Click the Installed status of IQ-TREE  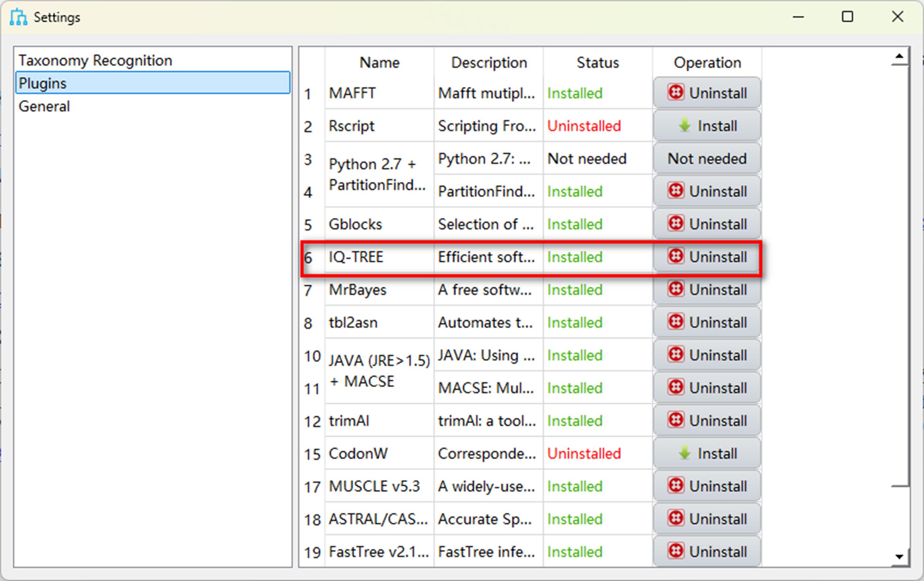tap(598, 257)
